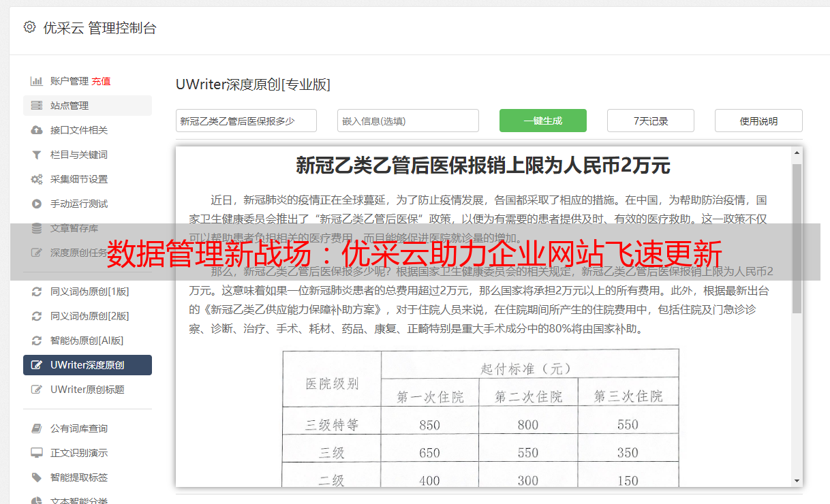Click the gears icon for 采集细节设置
The image size is (830, 504).
pyautogui.click(x=37, y=179)
